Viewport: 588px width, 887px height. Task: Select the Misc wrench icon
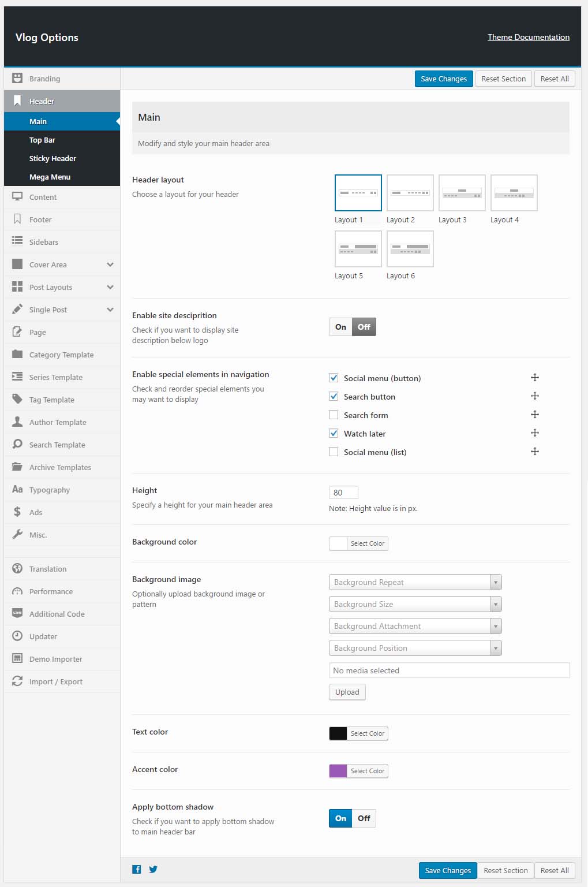pos(17,534)
